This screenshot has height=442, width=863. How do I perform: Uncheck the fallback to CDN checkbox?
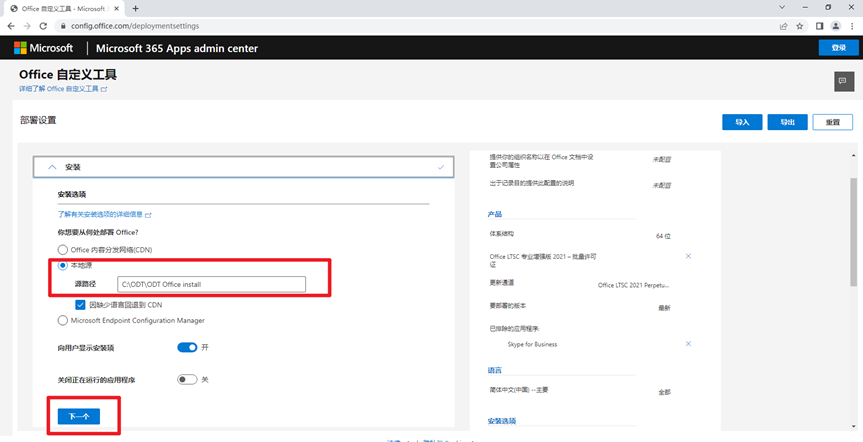coord(81,304)
